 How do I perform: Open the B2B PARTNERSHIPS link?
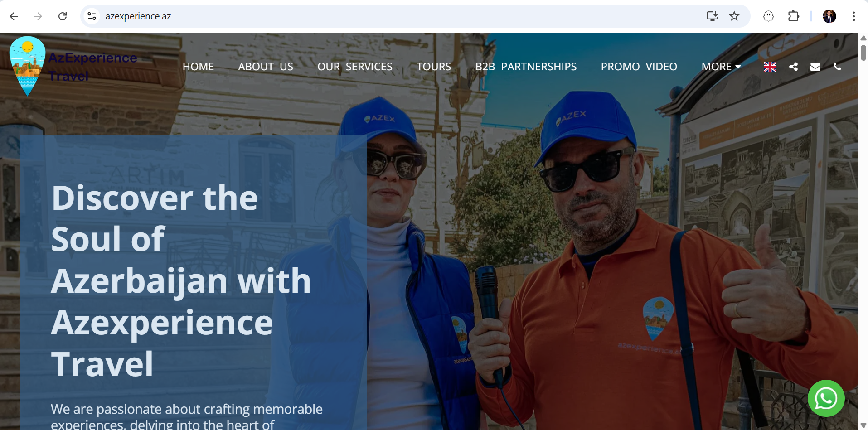[526, 67]
